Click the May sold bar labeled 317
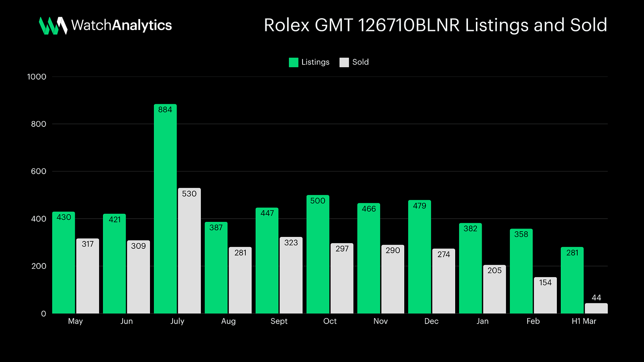 click(x=88, y=276)
